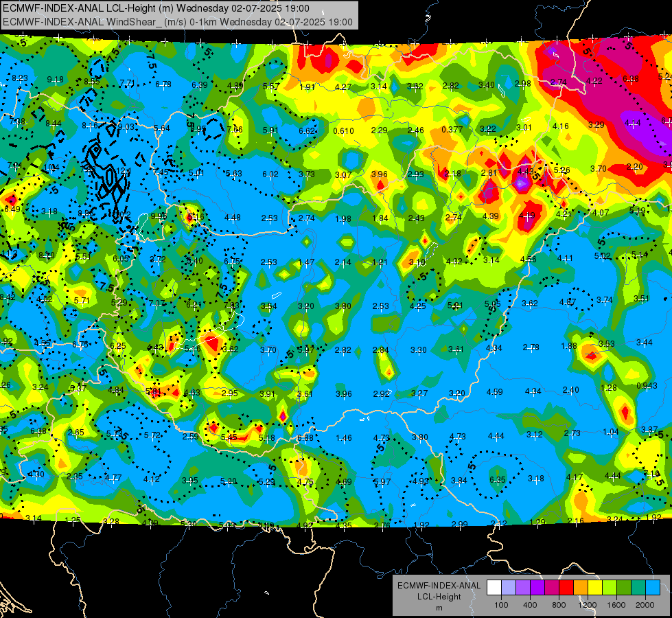The image size is (672, 618).
Task: Select the magenta legend swatch
Action: click(552, 588)
